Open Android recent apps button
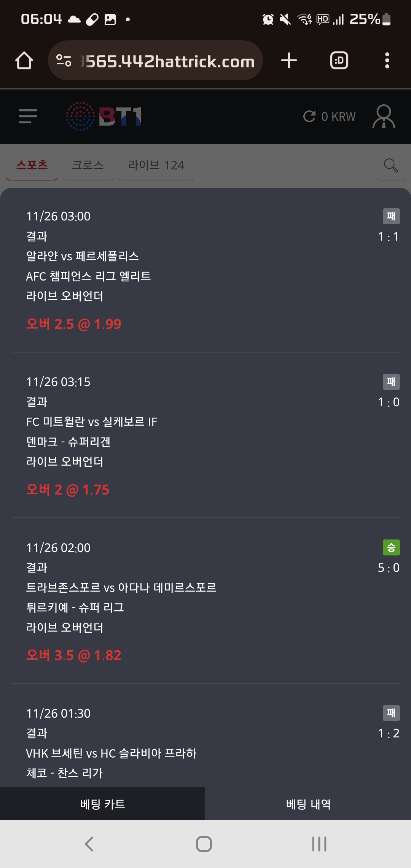Image resolution: width=411 pixels, height=868 pixels. [319, 844]
